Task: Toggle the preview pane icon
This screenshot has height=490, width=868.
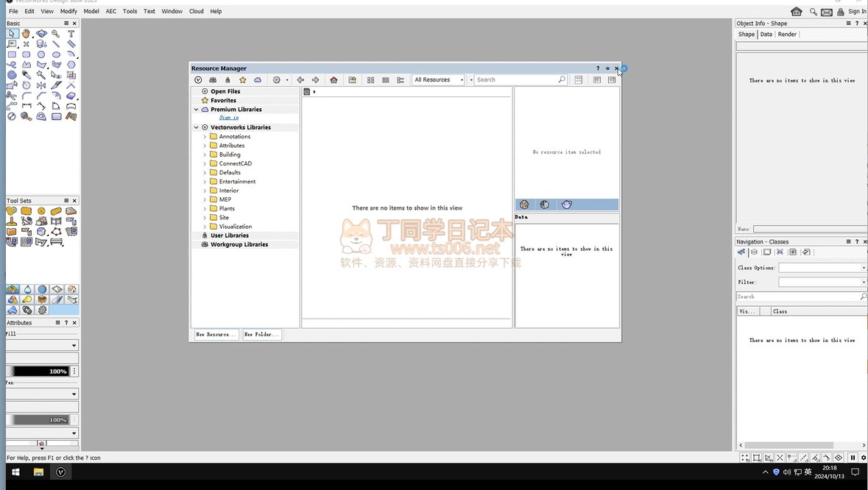Action: pos(579,80)
